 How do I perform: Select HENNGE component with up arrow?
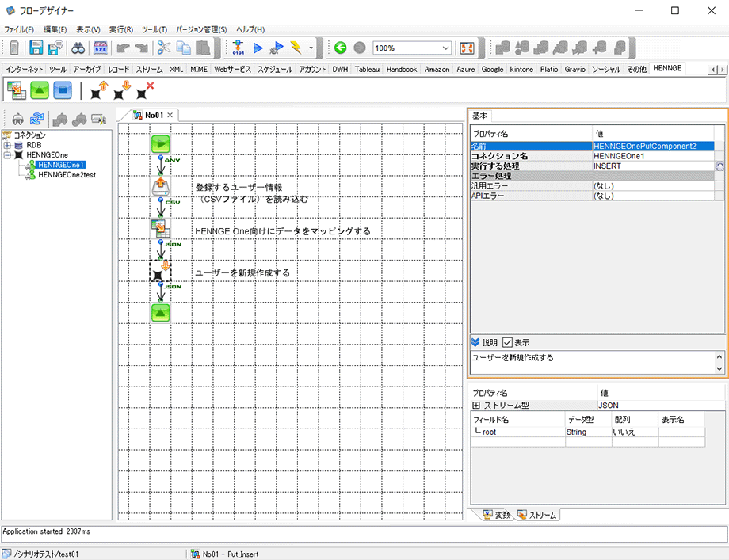pyautogui.click(x=98, y=90)
